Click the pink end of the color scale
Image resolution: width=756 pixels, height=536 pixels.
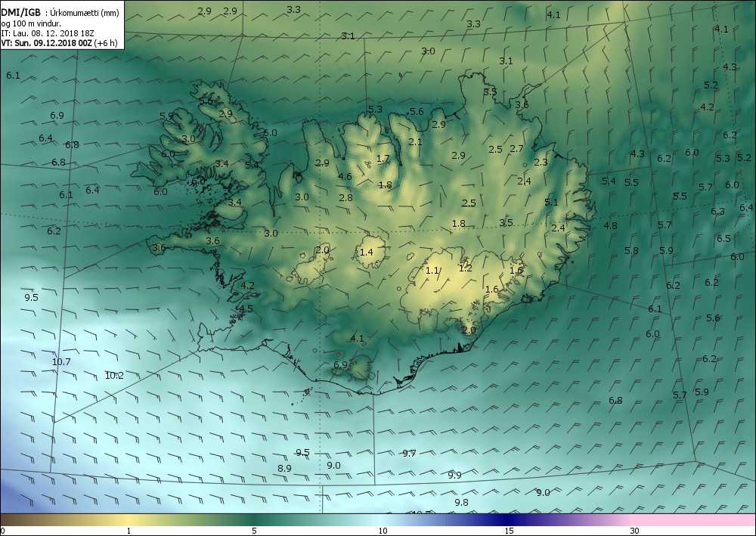tap(694, 520)
